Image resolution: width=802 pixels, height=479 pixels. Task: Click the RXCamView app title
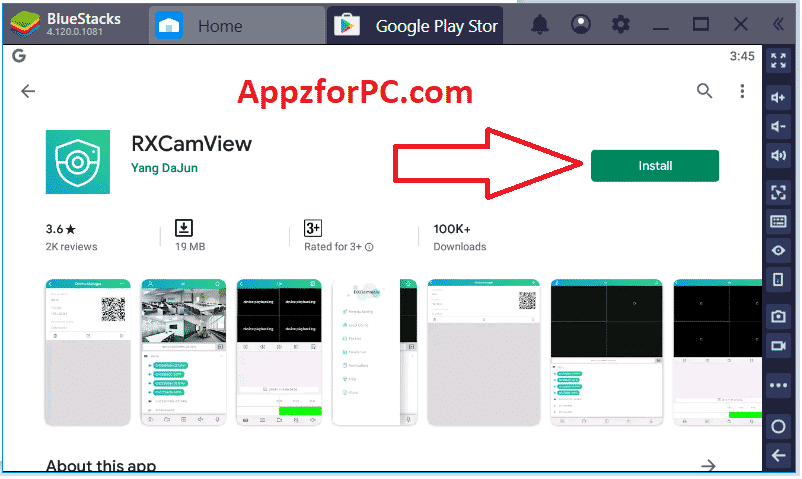tap(191, 144)
